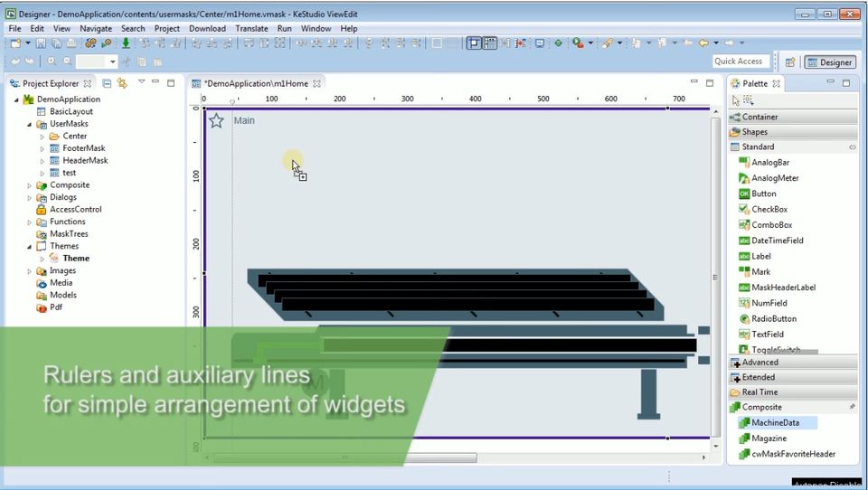Select the Magazine composite item
Viewport: 868px width, 490px height.
pos(763,438)
